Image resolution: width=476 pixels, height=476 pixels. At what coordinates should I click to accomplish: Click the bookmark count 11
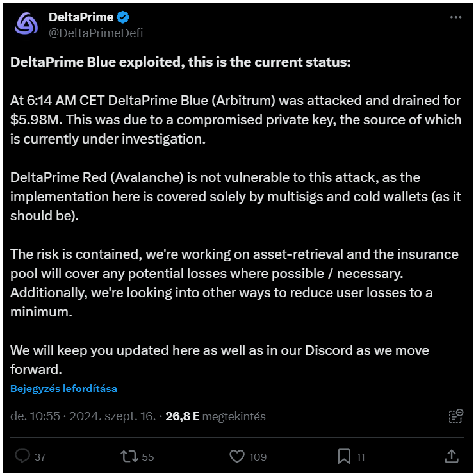tap(361, 457)
